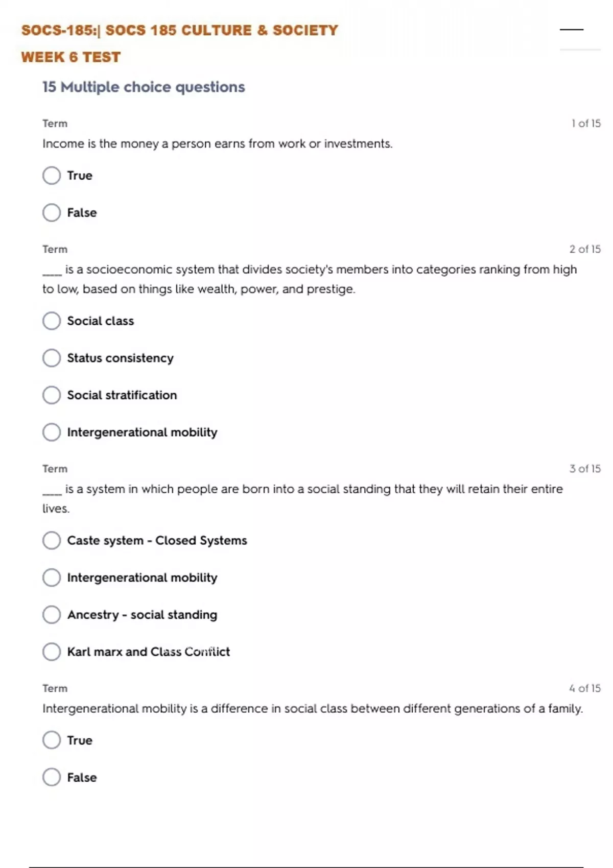Click the SOCS 185 Culture & Society title
Viewport: 613px width, 868px height.
pos(179,30)
